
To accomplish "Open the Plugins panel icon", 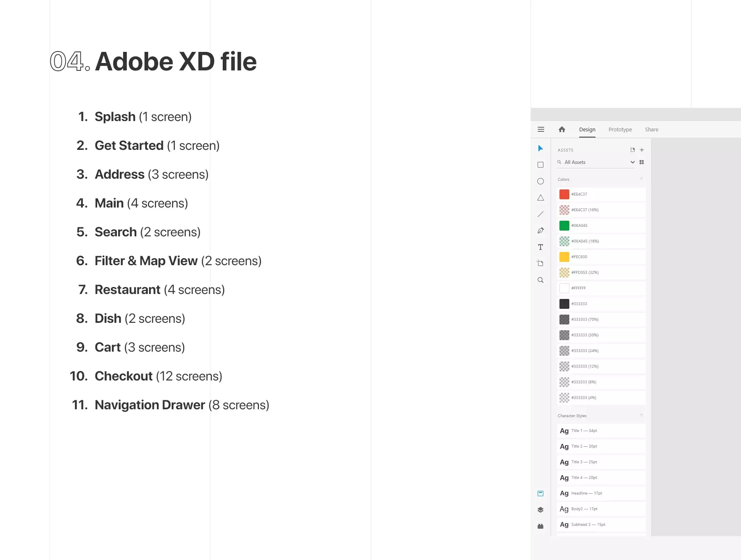I will [x=541, y=526].
